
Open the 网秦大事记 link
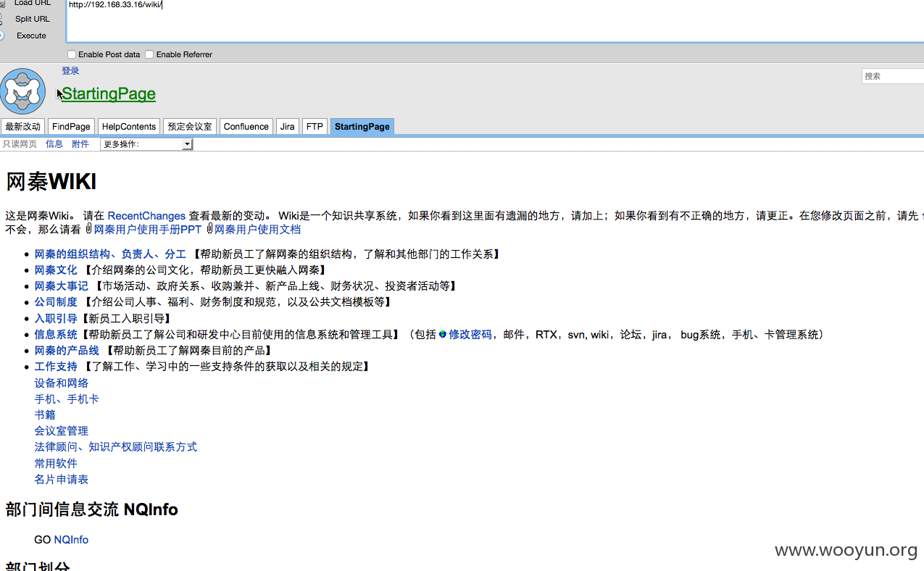point(61,285)
